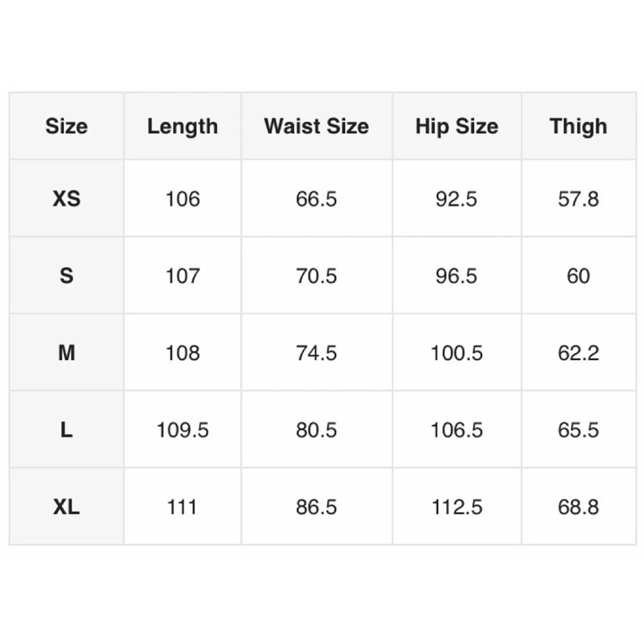The height and width of the screenshot is (644, 644).
Task: Click the Waist Size column header
Action: [x=317, y=127]
